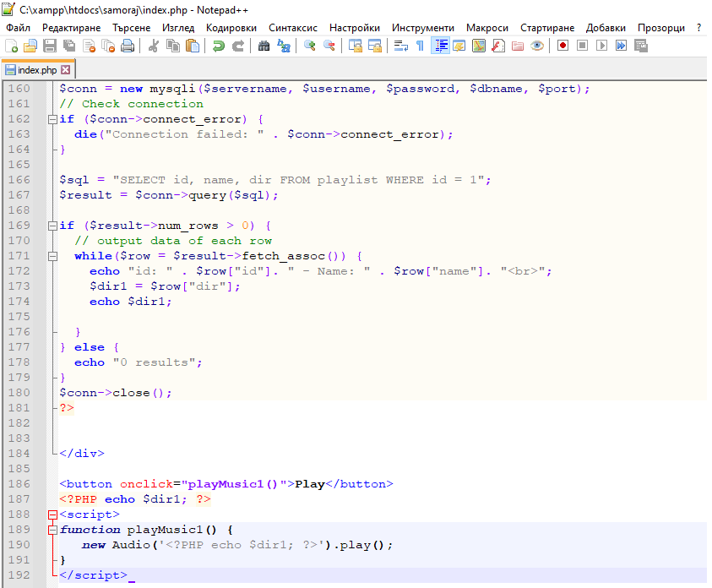712x588 pixels.
Task: Open the ? help menu
Action: coord(698,28)
